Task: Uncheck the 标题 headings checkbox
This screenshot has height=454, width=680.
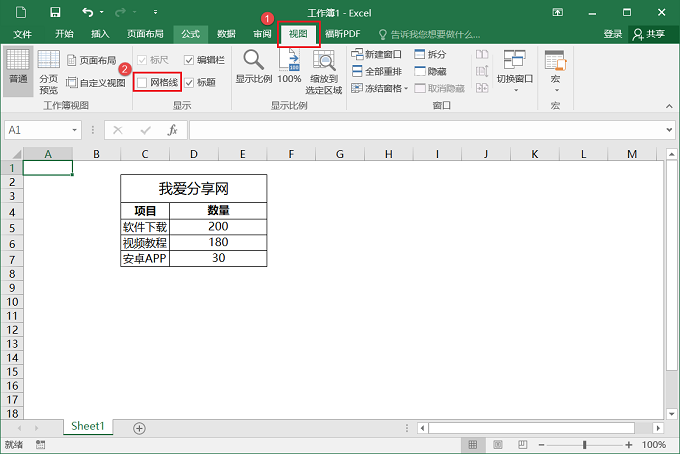Action: point(189,82)
